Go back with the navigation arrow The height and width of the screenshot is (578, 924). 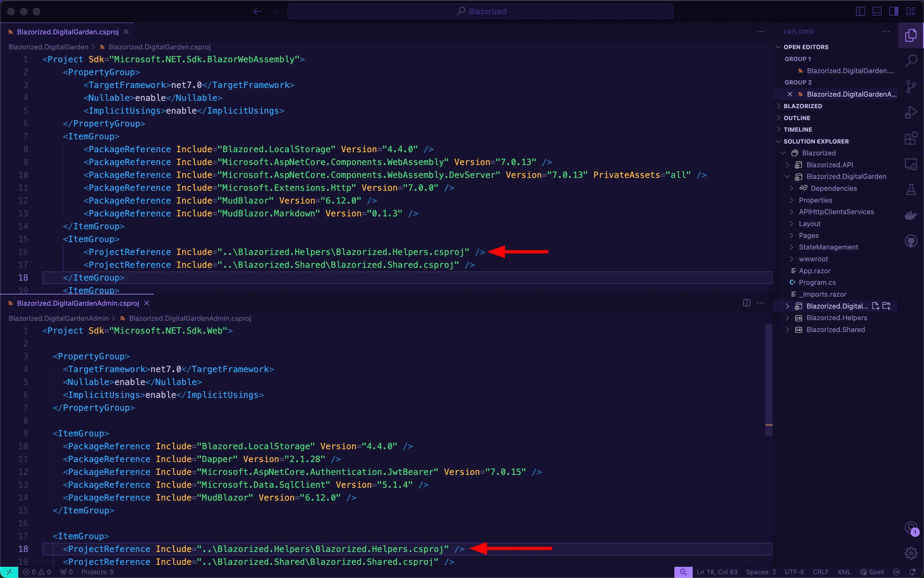(257, 12)
